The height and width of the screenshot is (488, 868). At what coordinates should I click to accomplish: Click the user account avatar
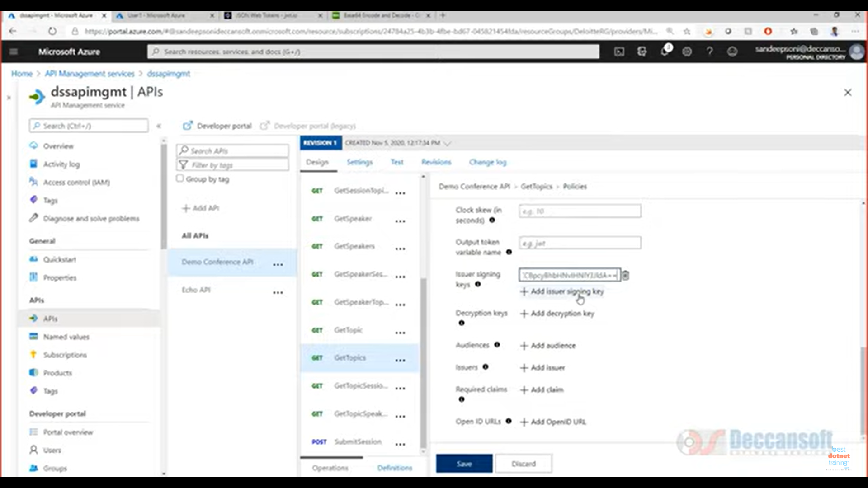(856, 52)
